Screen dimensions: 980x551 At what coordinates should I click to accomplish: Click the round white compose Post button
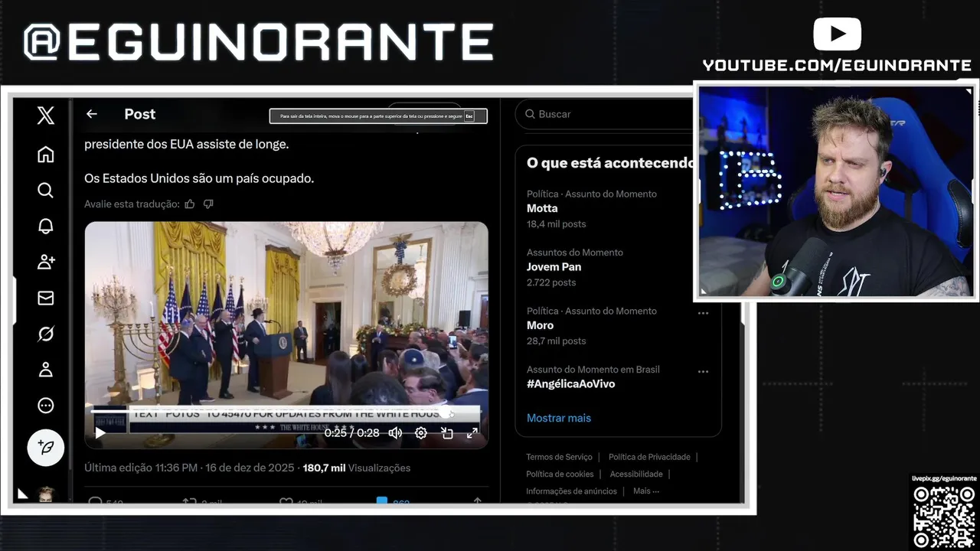(x=45, y=448)
